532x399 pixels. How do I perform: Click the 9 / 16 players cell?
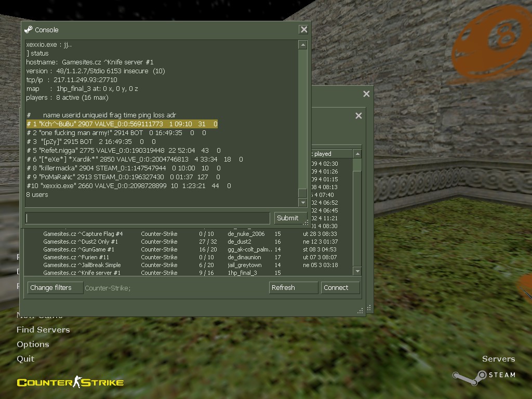pyautogui.click(x=206, y=273)
